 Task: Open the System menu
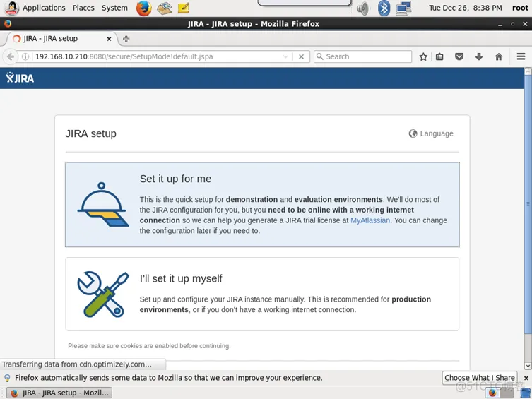(114, 8)
